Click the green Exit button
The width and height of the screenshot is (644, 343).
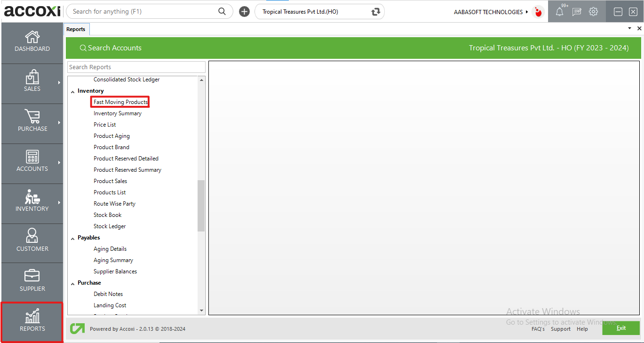(x=620, y=328)
